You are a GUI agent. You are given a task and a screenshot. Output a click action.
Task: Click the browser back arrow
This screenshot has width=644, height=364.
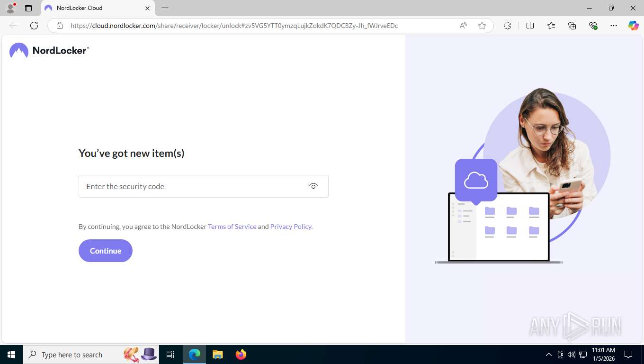pos(13,26)
